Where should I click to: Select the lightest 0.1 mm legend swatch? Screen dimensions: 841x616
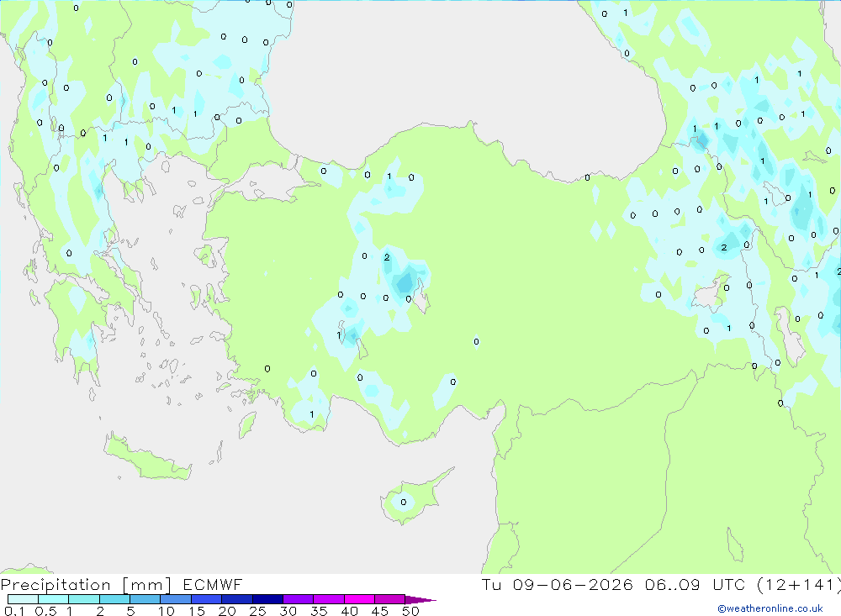23,599
